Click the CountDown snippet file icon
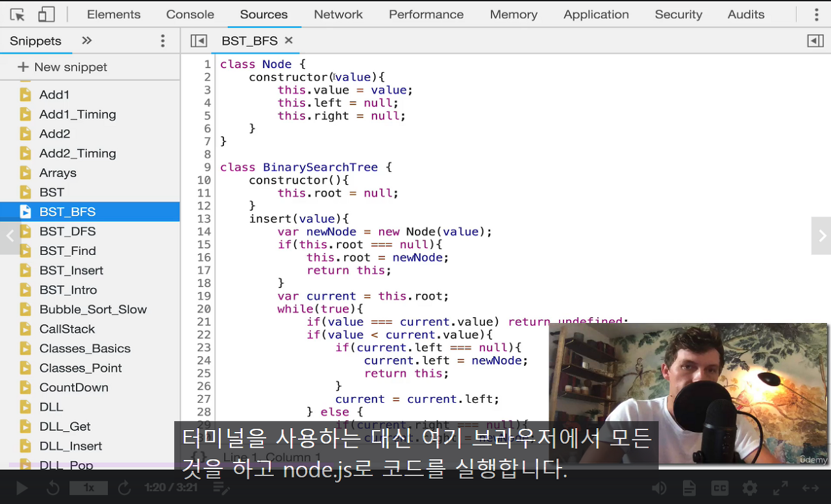This screenshot has height=504, width=831. (25, 387)
